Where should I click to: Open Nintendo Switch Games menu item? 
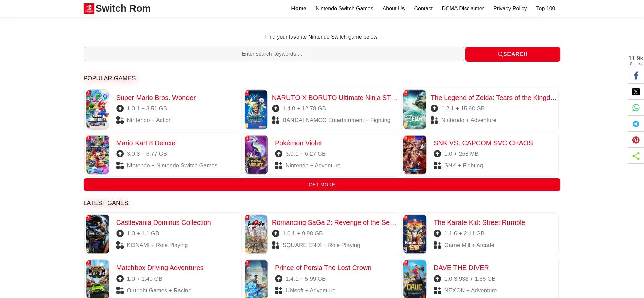(x=344, y=9)
